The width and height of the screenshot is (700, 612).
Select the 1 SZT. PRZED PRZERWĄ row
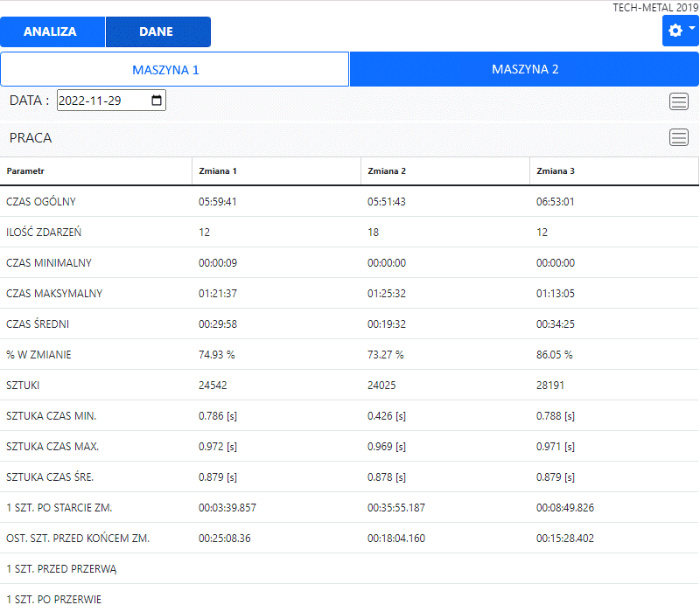tap(61, 569)
